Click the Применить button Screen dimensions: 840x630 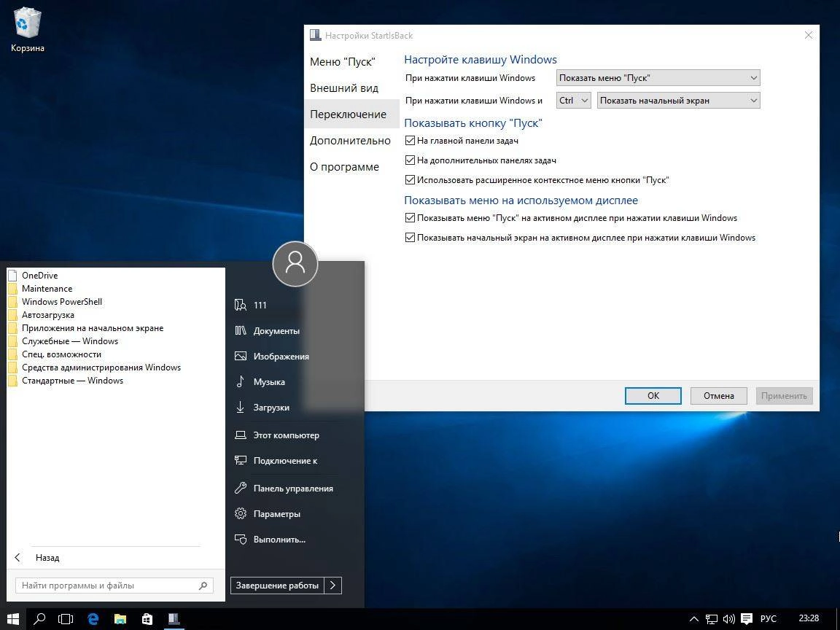click(784, 396)
